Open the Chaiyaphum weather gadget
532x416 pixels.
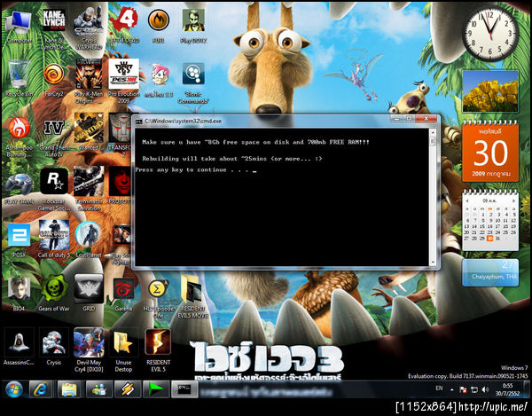(x=490, y=272)
